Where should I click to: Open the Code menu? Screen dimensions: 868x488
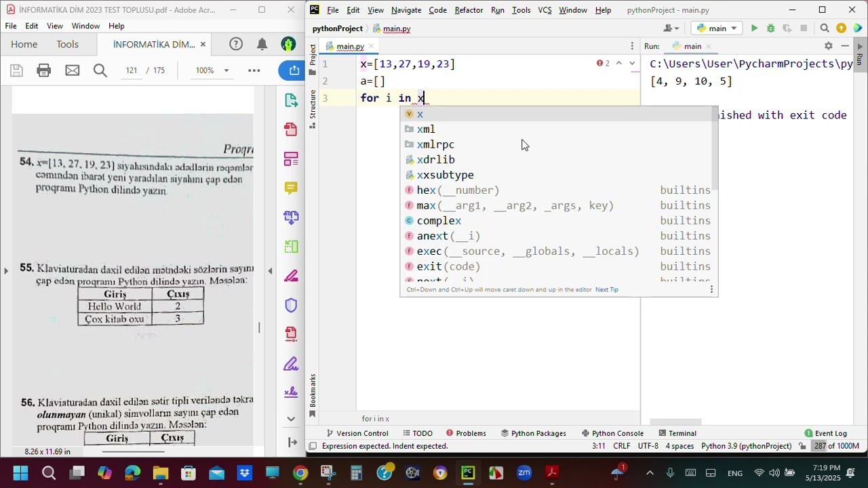coord(437,10)
